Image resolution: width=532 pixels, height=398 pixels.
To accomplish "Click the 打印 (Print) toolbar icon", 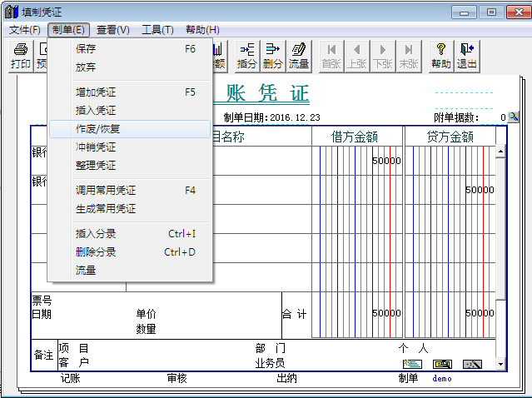I will click(x=21, y=56).
